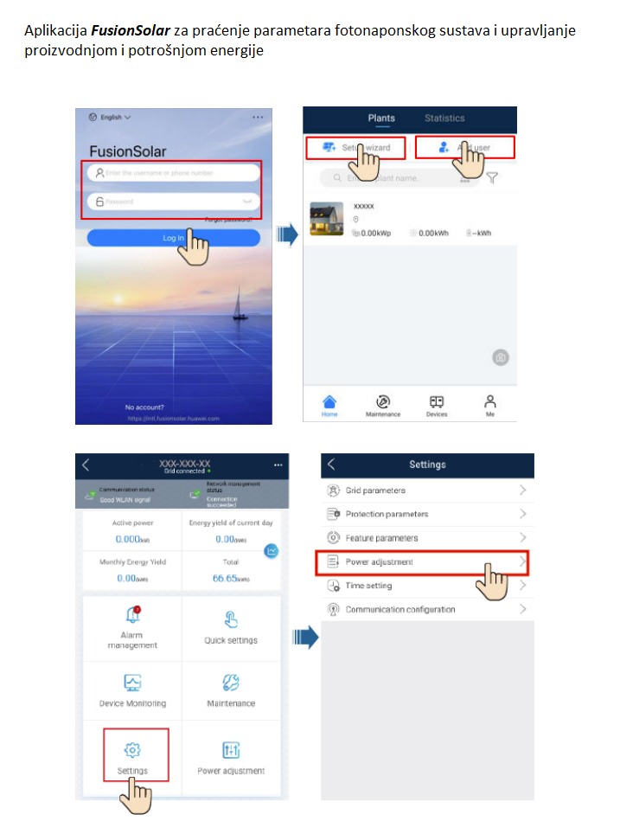Switch to the Statistics tab
Screen dimensions: 620x840
point(444,119)
